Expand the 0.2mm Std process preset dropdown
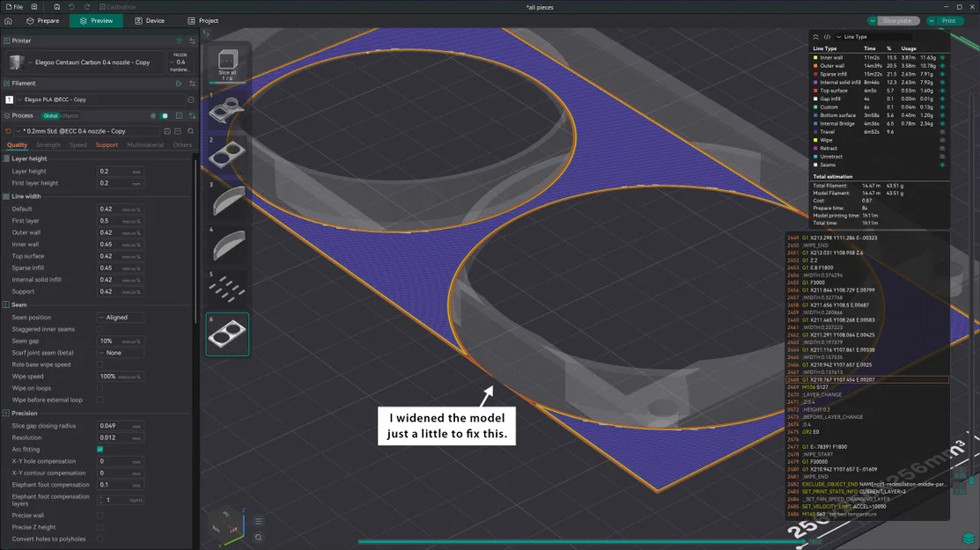 coord(87,131)
